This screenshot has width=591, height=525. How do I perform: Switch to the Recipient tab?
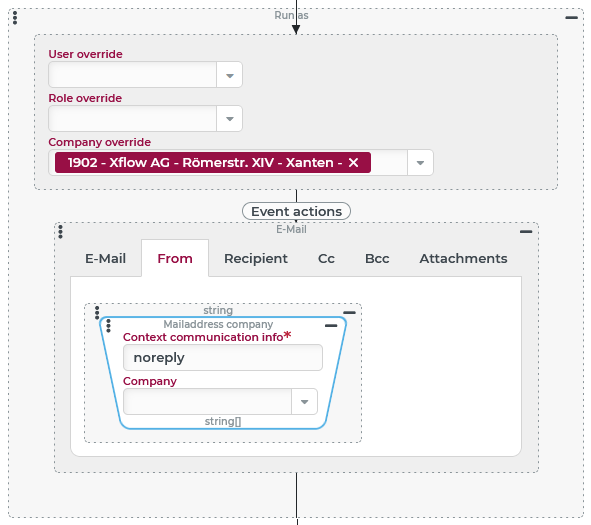click(256, 259)
